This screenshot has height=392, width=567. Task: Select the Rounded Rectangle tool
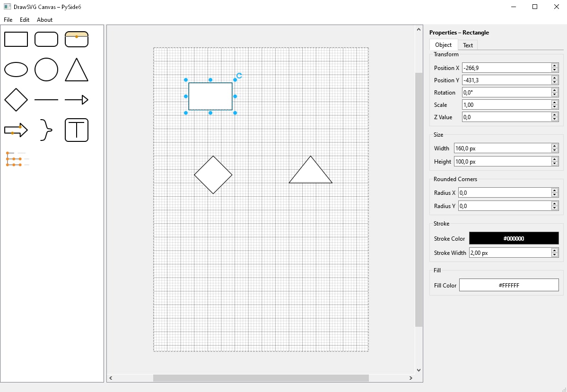(46, 39)
